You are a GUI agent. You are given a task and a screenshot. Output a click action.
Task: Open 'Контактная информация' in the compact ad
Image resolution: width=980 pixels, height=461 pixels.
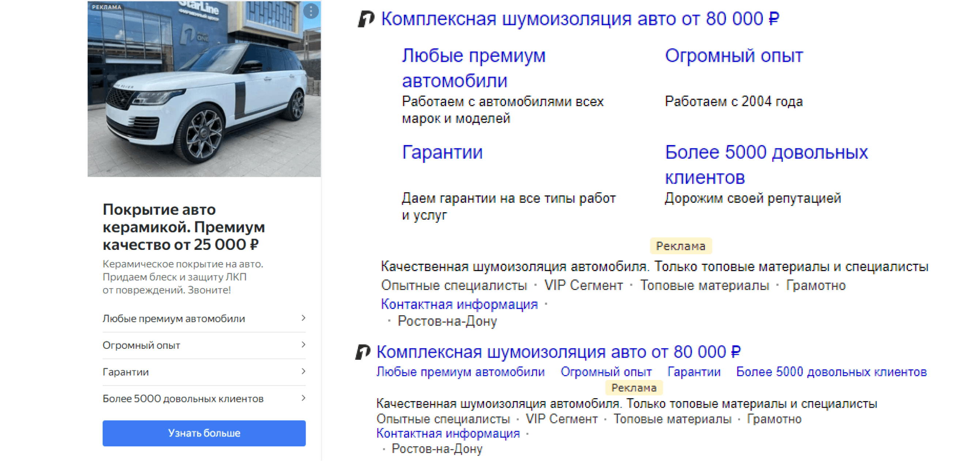click(x=448, y=433)
